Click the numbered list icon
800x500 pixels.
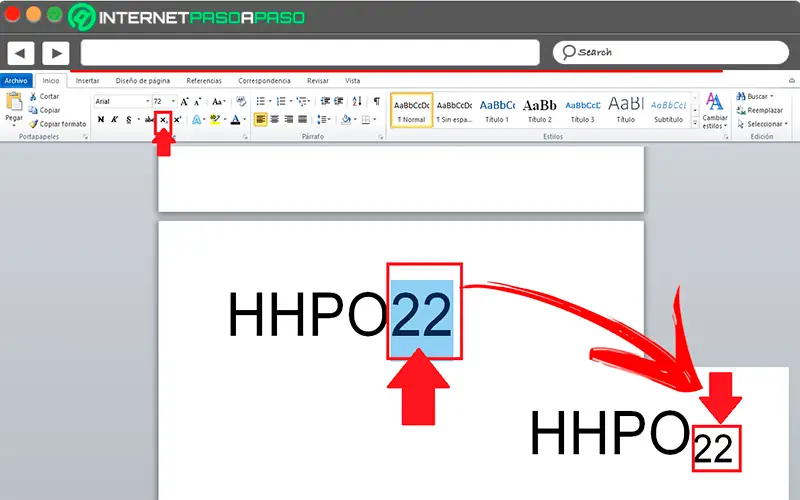pyautogui.click(x=281, y=101)
